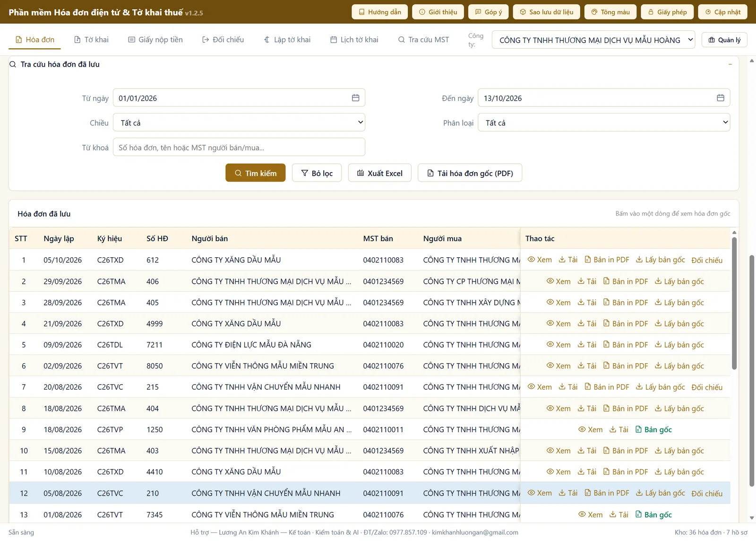Switch to the Tờ khai tab
The width and height of the screenshot is (756, 541).
pyautogui.click(x=92, y=40)
